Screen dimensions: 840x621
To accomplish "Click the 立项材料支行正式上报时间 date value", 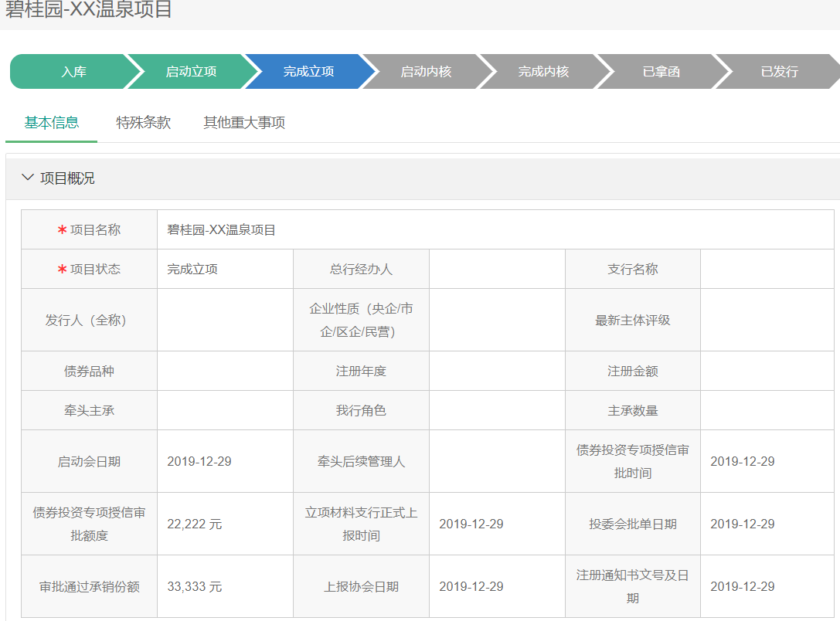I will click(471, 524).
